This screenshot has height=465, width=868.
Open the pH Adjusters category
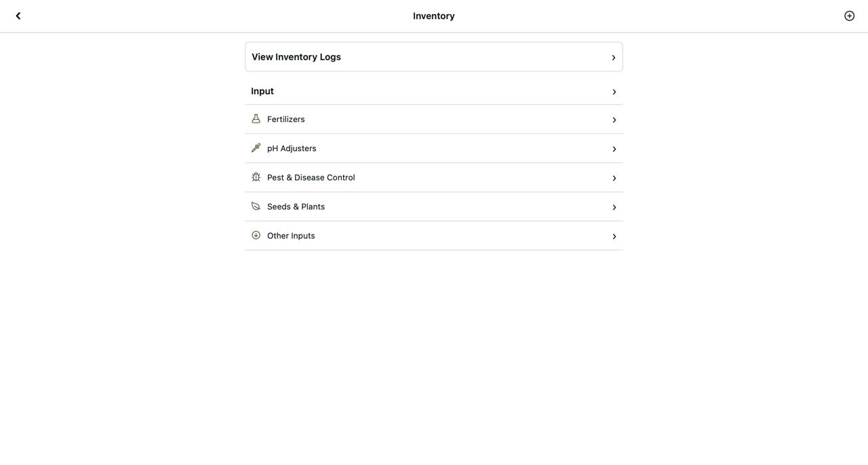pyautogui.click(x=434, y=148)
